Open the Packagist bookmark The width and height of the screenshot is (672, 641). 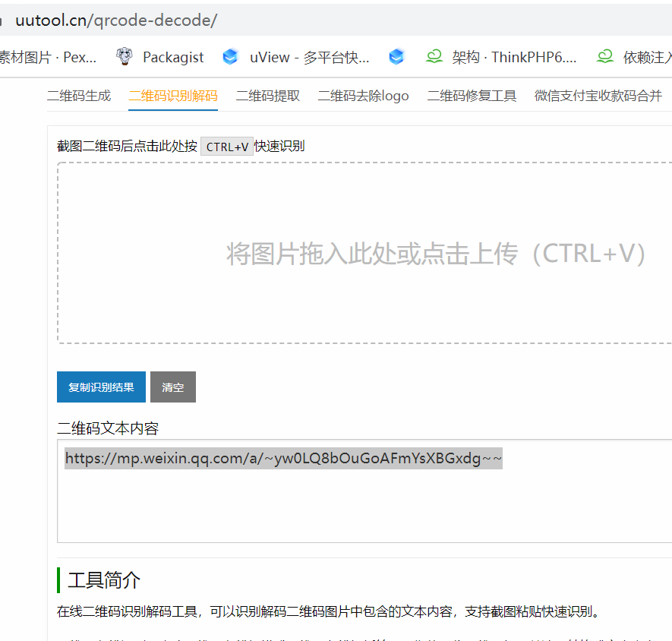pos(172,56)
